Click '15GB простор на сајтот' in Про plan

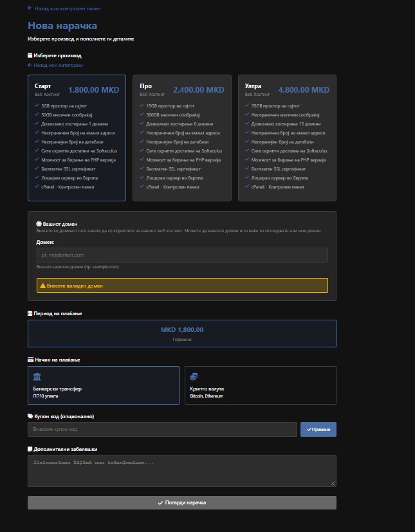point(171,106)
